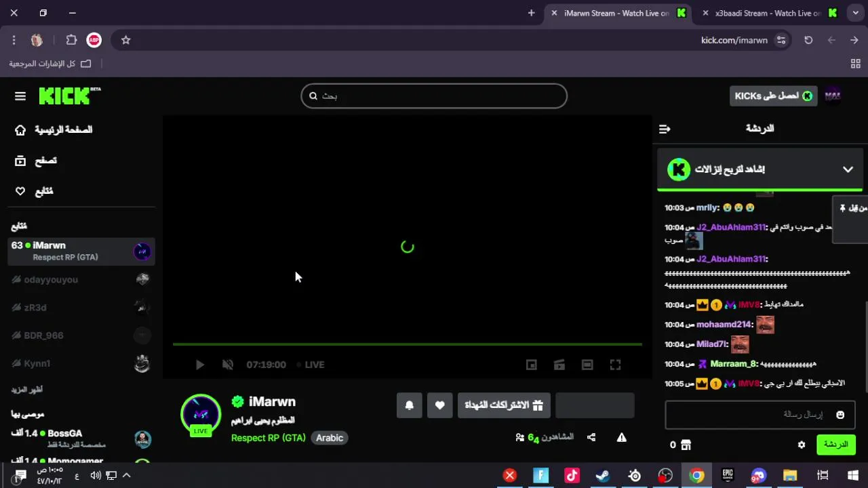Open Steam from taskbar

pos(602,476)
